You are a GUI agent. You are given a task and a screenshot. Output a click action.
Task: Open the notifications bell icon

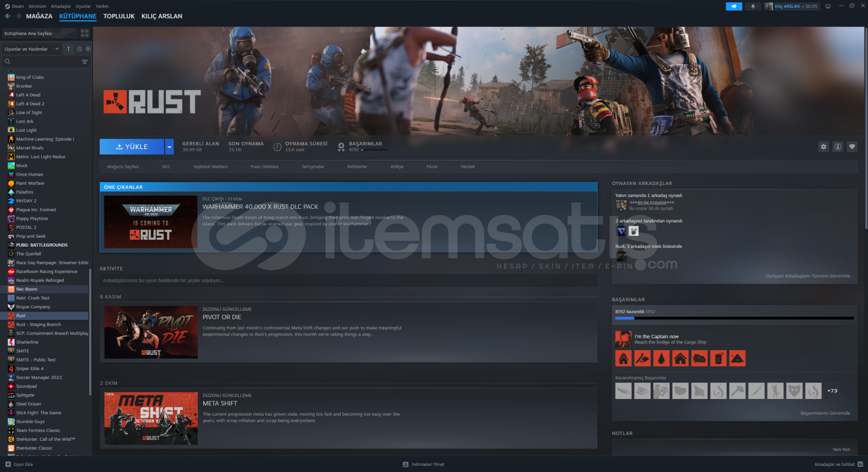tap(753, 6)
